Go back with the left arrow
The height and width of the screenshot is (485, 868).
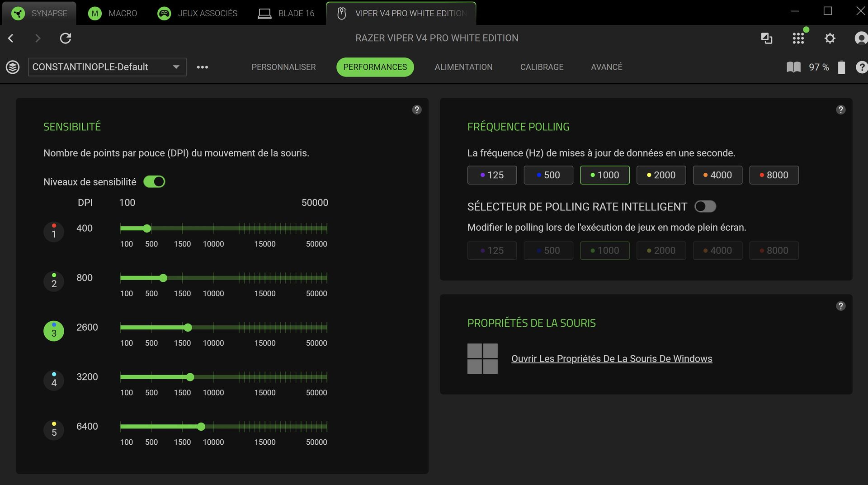[11, 38]
